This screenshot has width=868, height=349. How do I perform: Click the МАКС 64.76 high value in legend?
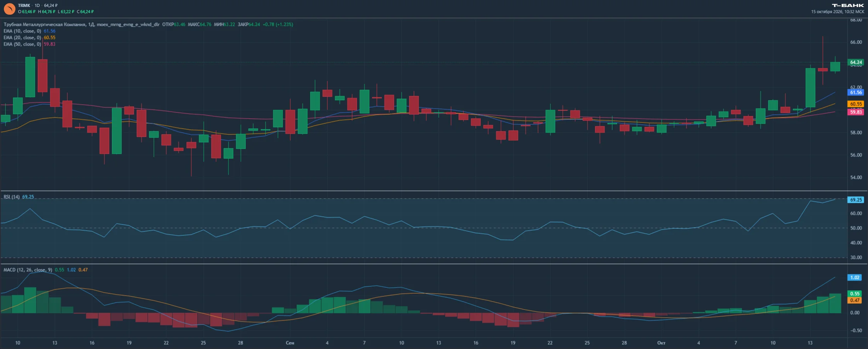[199, 24]
